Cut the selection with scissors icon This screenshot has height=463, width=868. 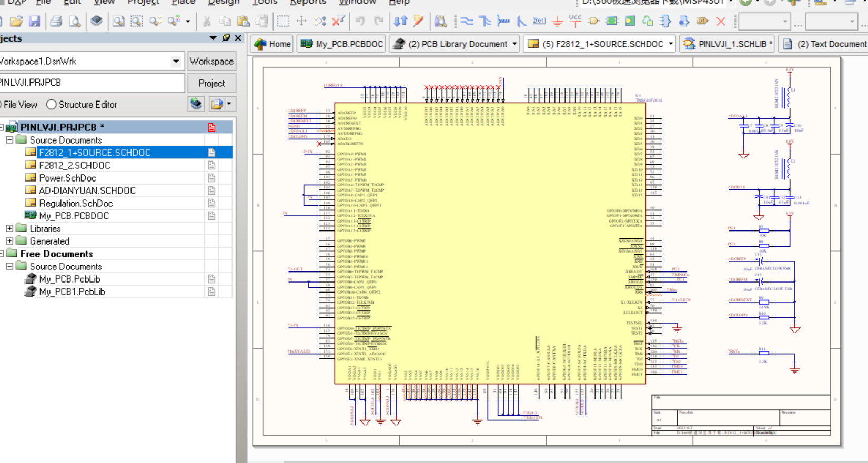207,22
